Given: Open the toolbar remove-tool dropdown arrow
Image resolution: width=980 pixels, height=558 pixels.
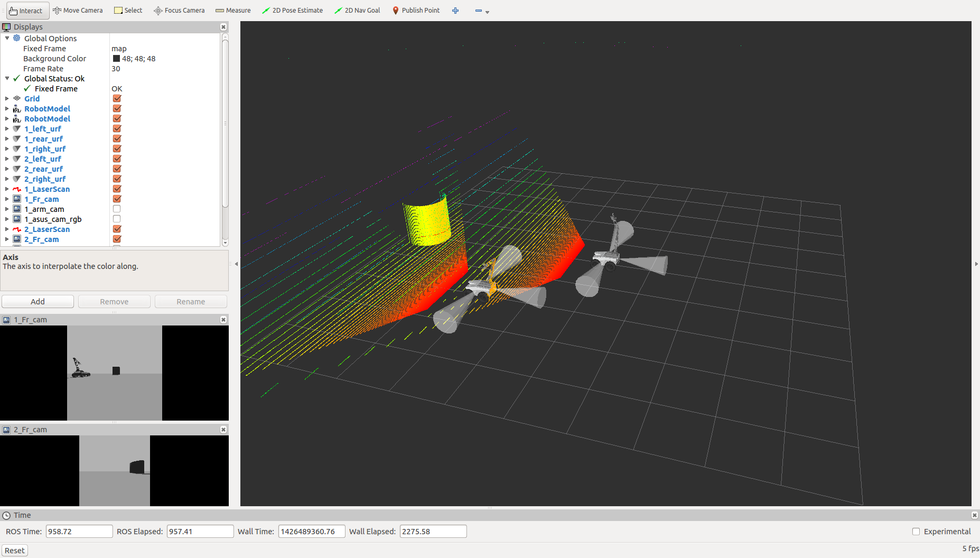Looking at the screenshot, I should pos(487,12).
